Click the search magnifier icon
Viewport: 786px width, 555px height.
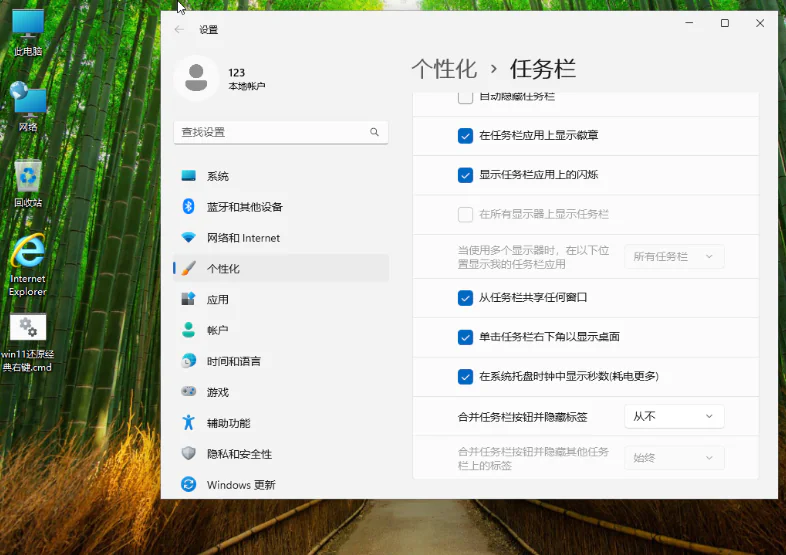tap(374, 132)
